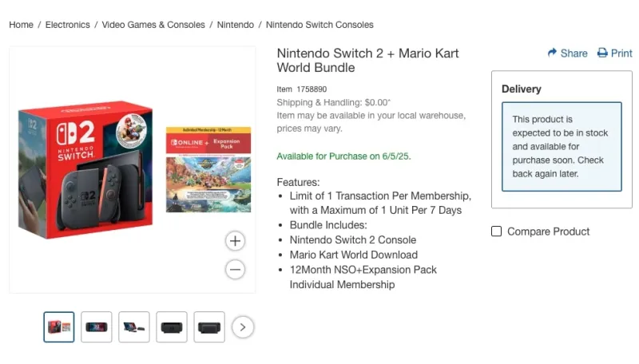Click the Compare Product label
Image resolution: width=639 pixels, height=364 pixels.
click(x=548, y=231)
